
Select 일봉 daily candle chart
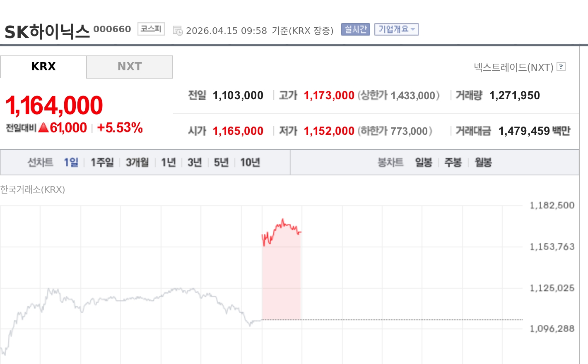click(423, 162)
